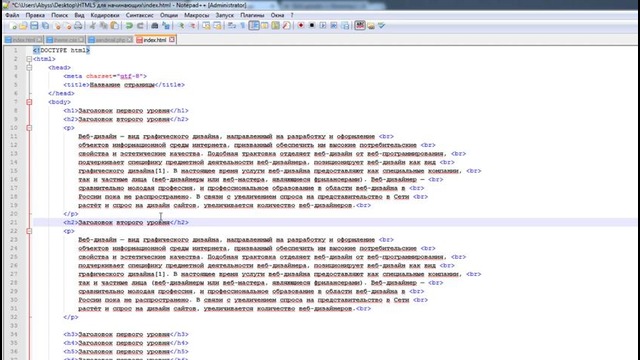Toggle the highlighted indent guide button

tap(254, 26)
